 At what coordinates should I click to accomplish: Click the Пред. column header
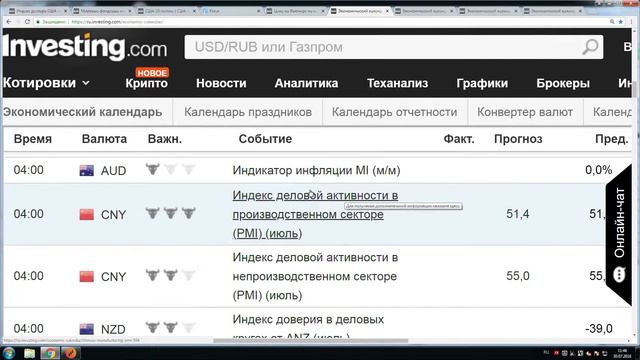611,139
